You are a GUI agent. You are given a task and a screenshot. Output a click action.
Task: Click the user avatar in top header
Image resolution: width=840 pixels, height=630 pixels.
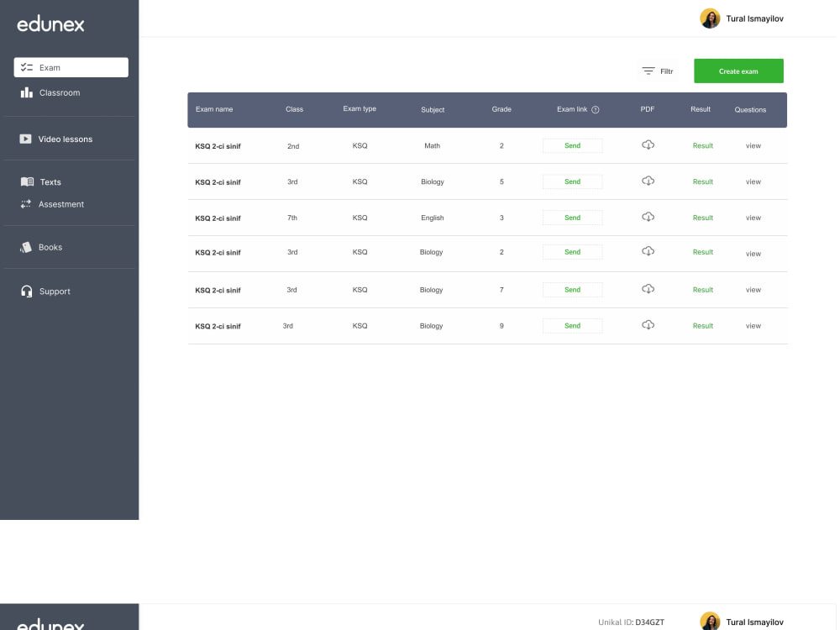click(x=710, y=18)
